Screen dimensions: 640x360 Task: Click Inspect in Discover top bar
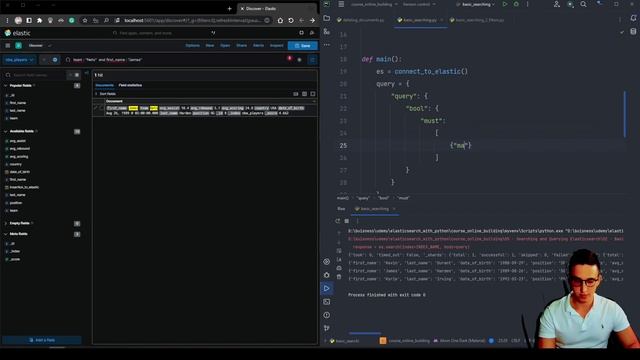(x=276, y=46)
